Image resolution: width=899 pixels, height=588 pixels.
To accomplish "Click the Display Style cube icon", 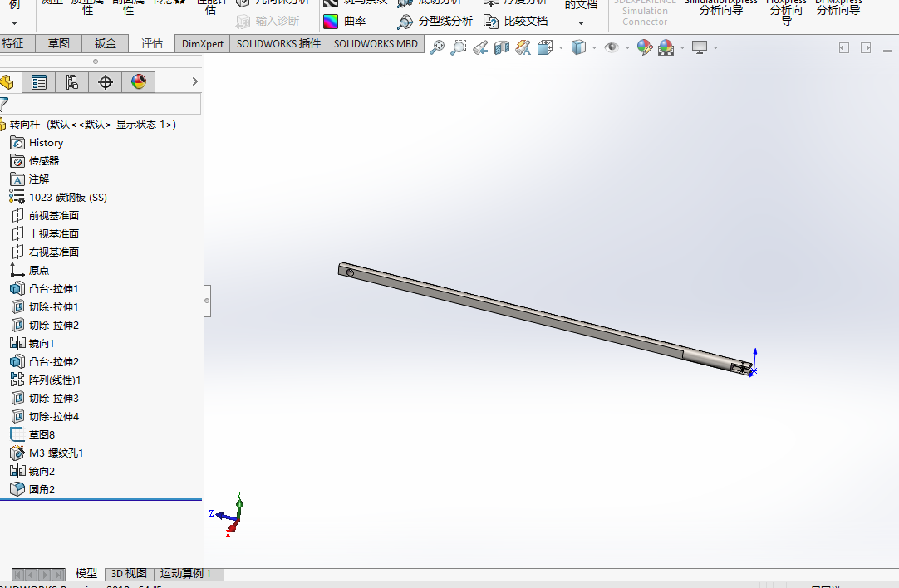I will click(578, 47).
